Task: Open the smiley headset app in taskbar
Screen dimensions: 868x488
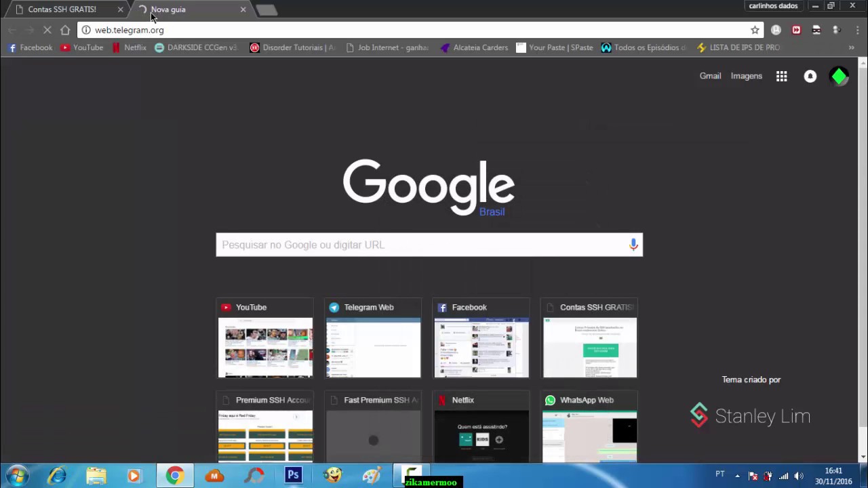Action: [332, 476]
